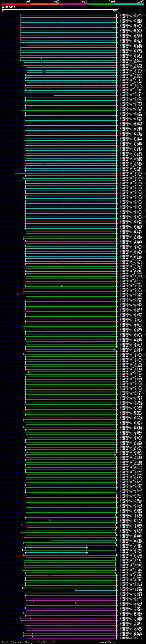Select the UniRef100_B2VRJ9 entry

point(131,311)
